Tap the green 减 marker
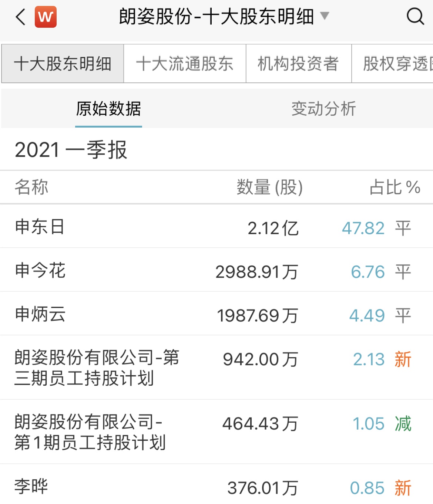Image resolution: width=433 pixels, height=504 pixels. [403, 424]
